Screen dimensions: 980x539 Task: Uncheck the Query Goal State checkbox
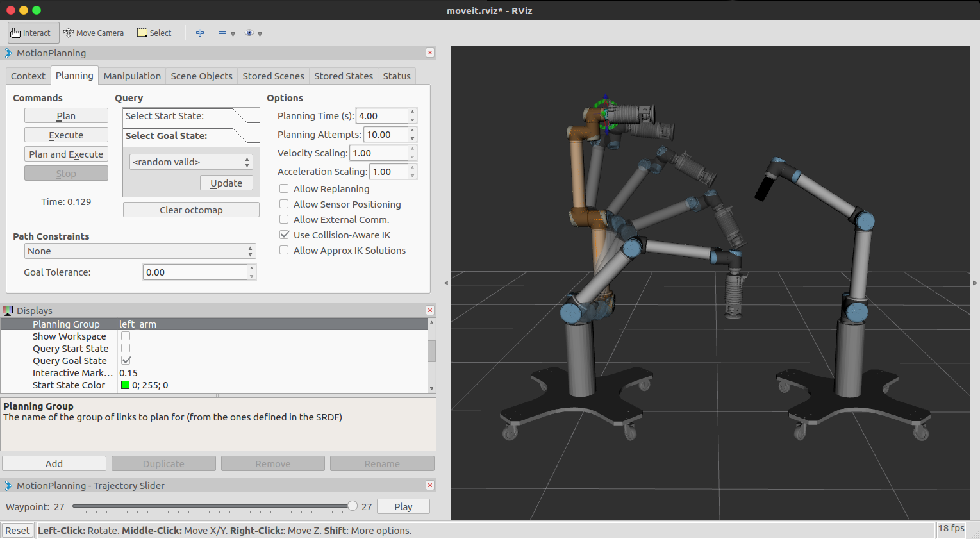(126, 360)
